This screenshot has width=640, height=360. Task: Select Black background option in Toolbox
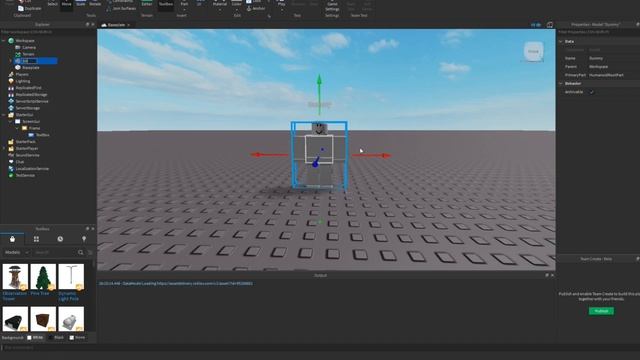[x=56, y=338]
